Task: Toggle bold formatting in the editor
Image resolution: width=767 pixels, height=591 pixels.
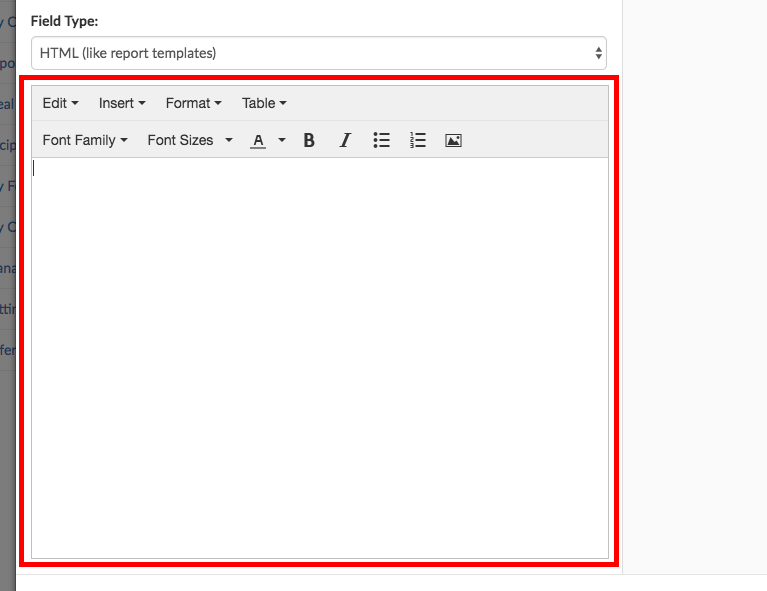Action: pos(309,141)
